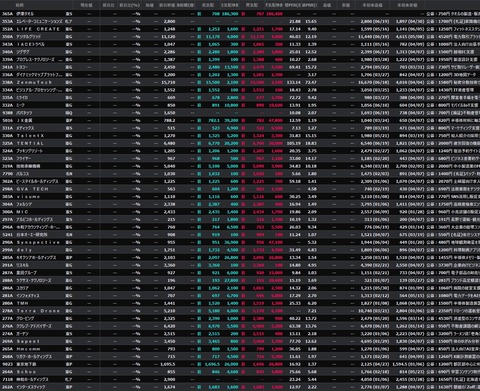
Task: Select the TalentX stock name
Action: 30,136
